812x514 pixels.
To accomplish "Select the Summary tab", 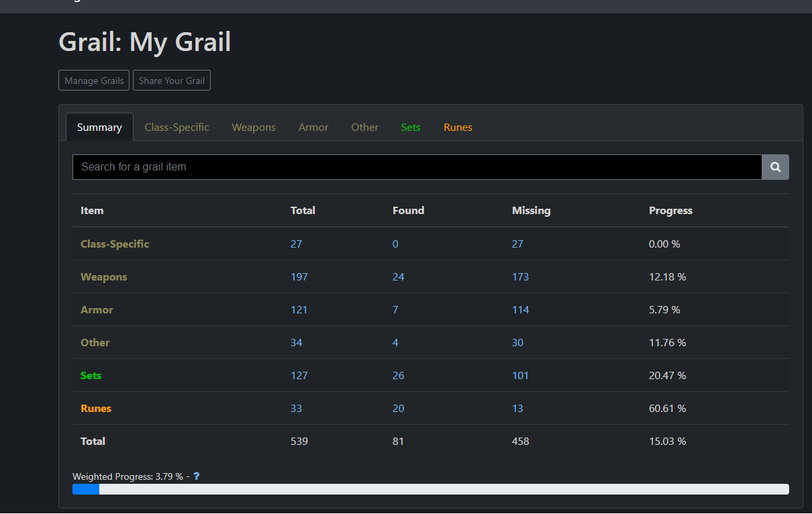I will coord(99,127).
